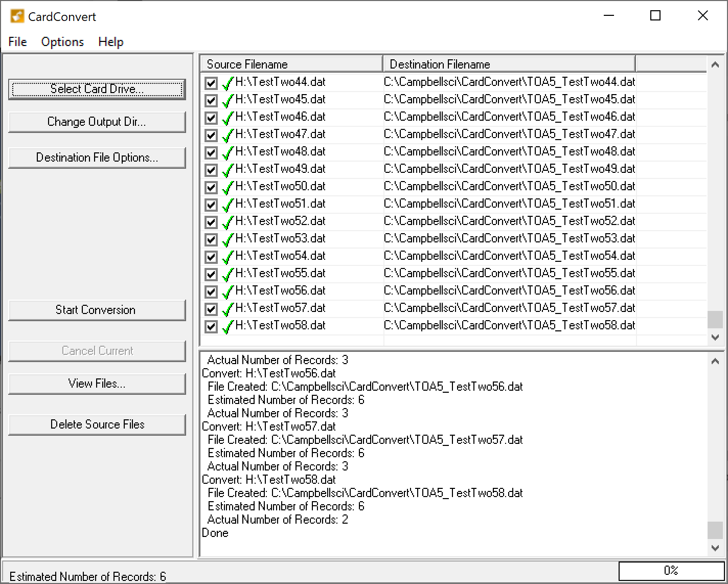Open the Help menu
Viewport: 728px width, 584px height.
[x=111, y=42]
